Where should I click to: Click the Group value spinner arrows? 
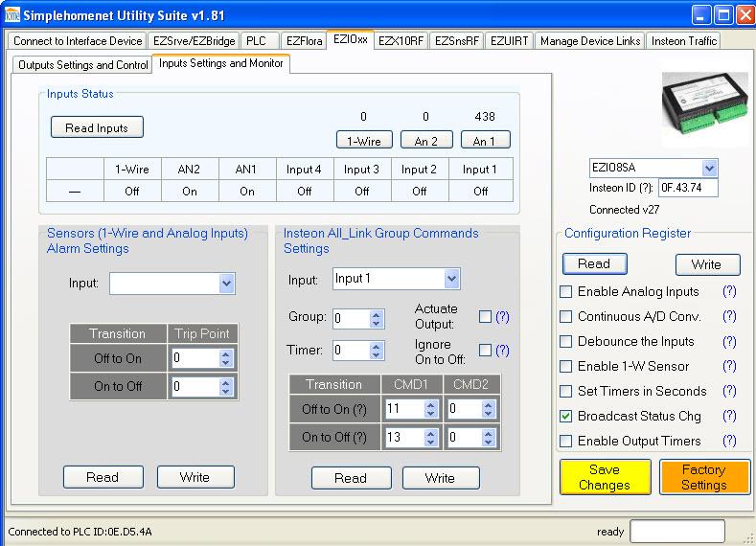(x=377, y=319)
